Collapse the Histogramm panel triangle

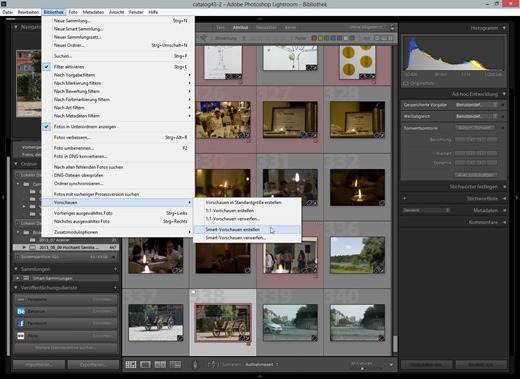tap(504, 28)
